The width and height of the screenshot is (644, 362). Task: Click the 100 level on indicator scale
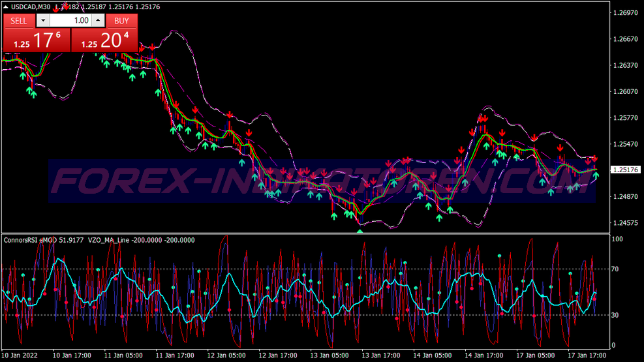[617, 239]
